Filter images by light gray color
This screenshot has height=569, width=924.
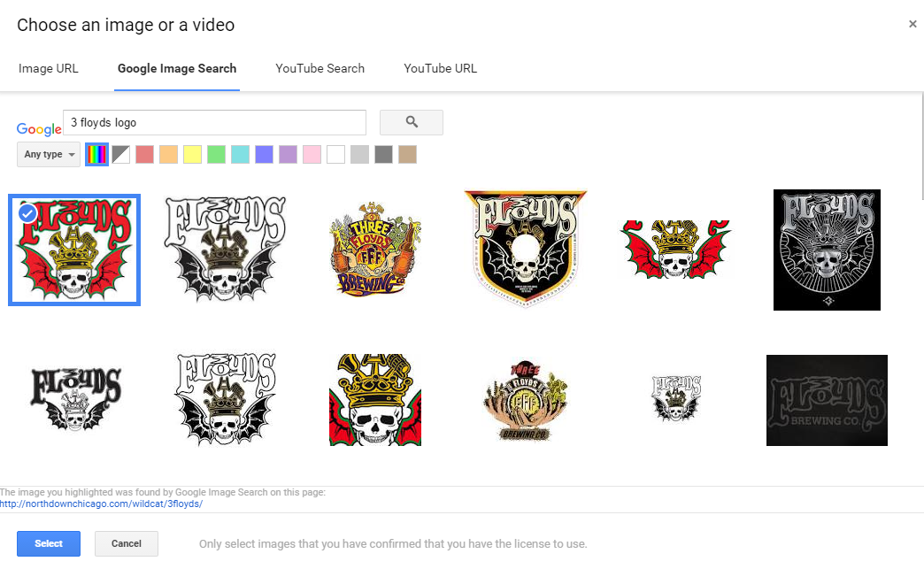359,155
